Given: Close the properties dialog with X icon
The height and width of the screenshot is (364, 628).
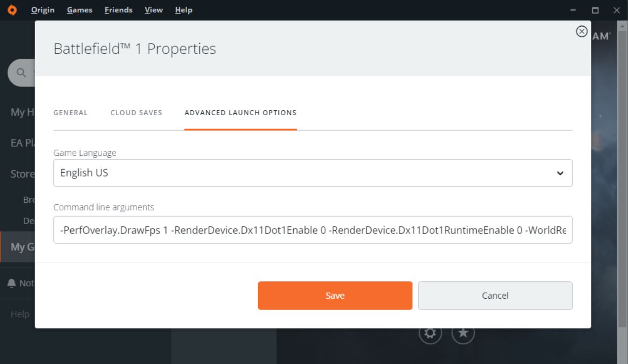Looking at the screenshot, I should [x=582, y=32].
